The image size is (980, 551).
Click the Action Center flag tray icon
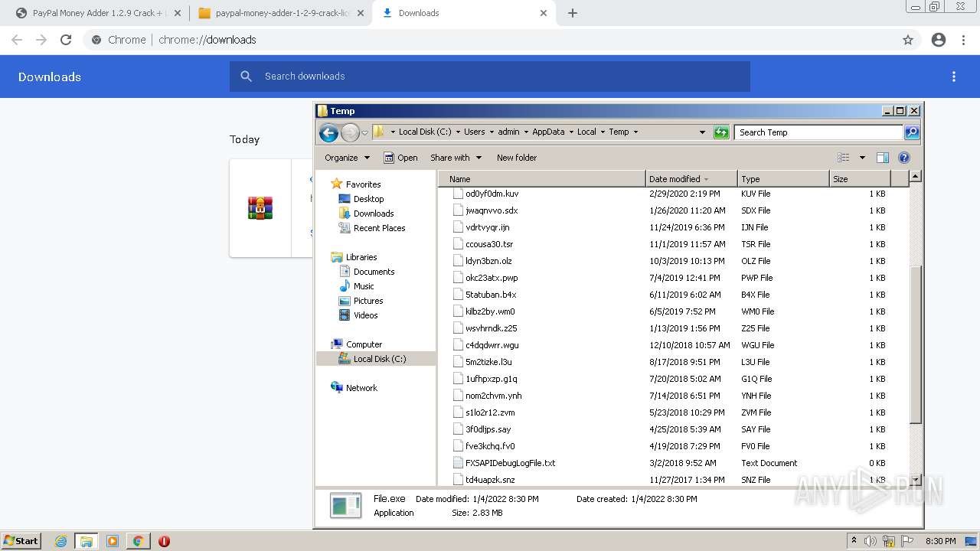click(x=908, y=541)
